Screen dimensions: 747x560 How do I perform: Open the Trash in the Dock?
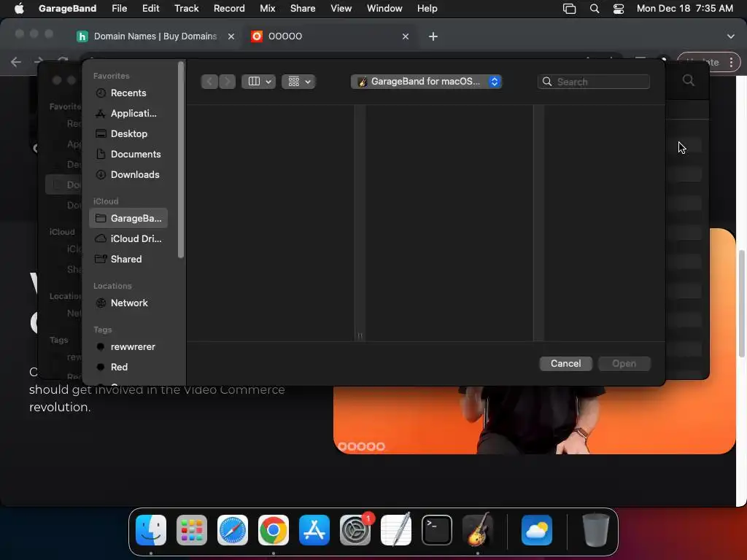(595, 530)
